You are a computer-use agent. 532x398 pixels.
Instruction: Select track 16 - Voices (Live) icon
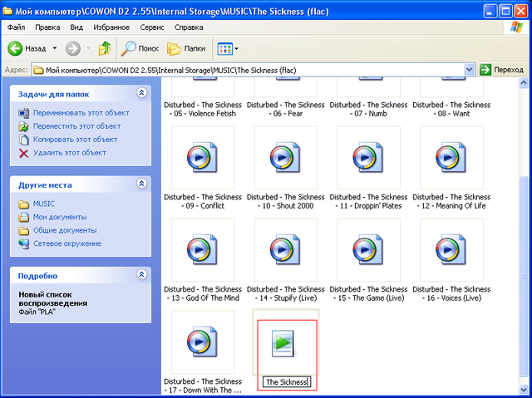451,250
